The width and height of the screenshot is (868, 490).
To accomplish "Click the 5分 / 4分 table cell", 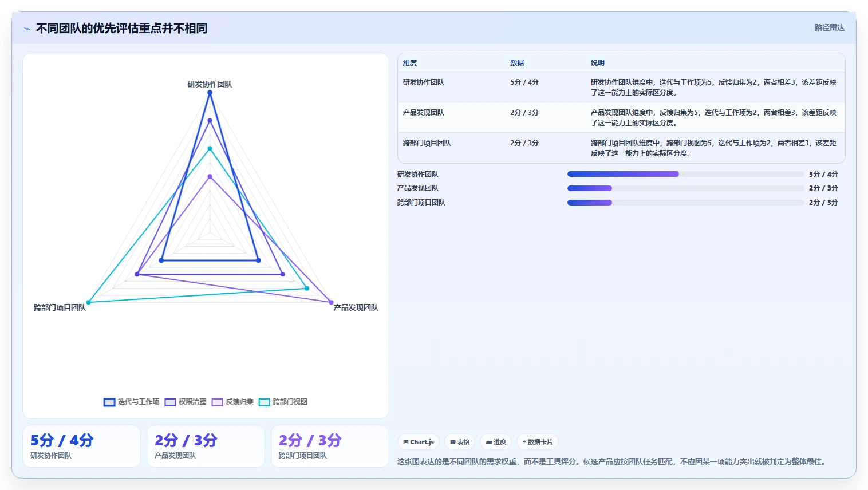I will pos(524,82).
